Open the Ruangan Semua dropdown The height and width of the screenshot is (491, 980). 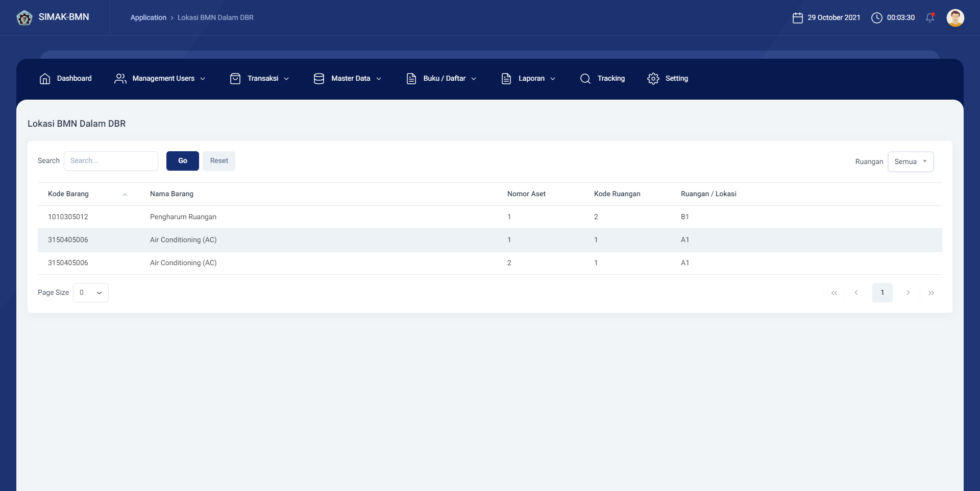[x=910, y=162]
